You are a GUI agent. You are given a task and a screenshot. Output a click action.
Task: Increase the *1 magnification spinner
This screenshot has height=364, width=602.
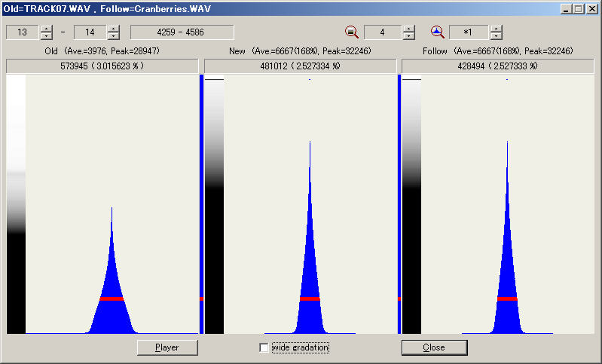496,29
